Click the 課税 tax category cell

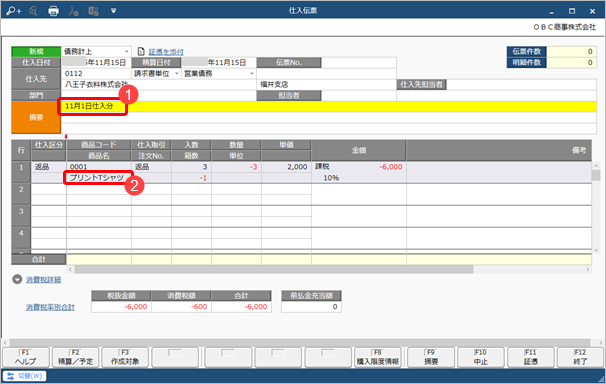[x=322, y=167]
